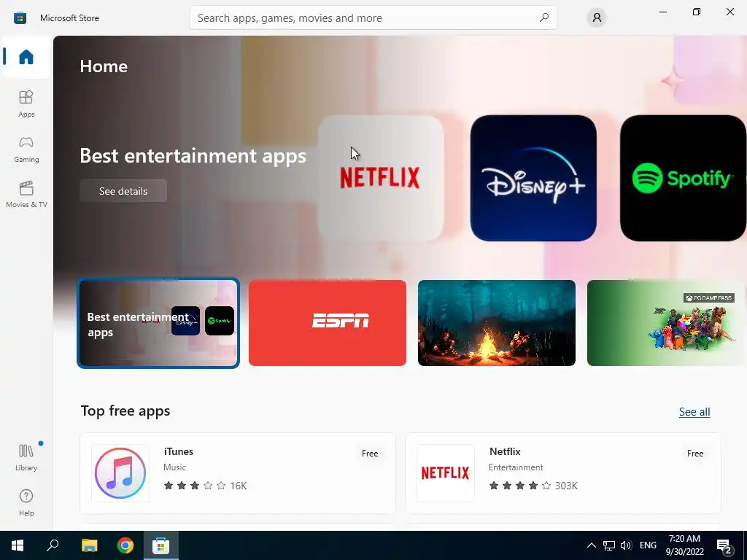
Task: Click the Microsoft Store logo icon
Action: click(x=20, y=18)
